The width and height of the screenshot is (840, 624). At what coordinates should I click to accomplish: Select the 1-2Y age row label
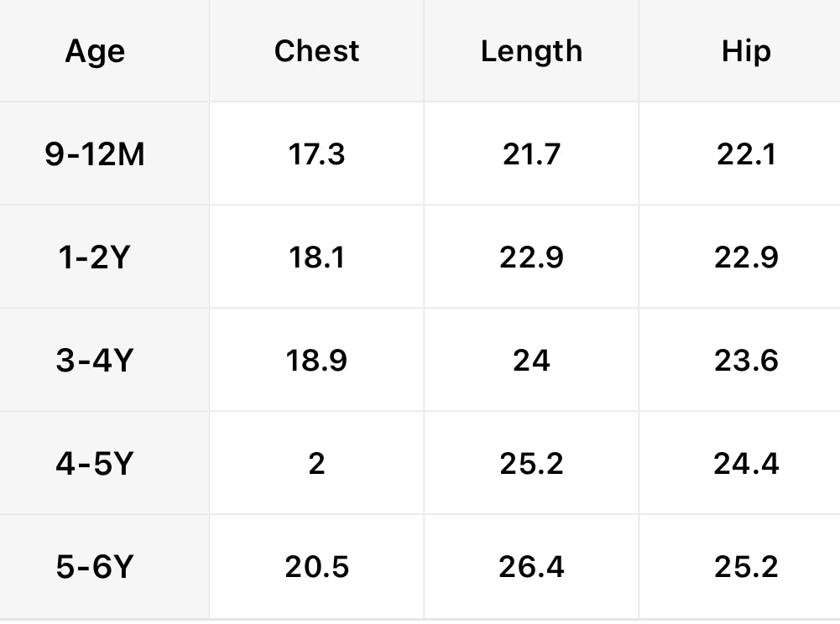point(95,257)
